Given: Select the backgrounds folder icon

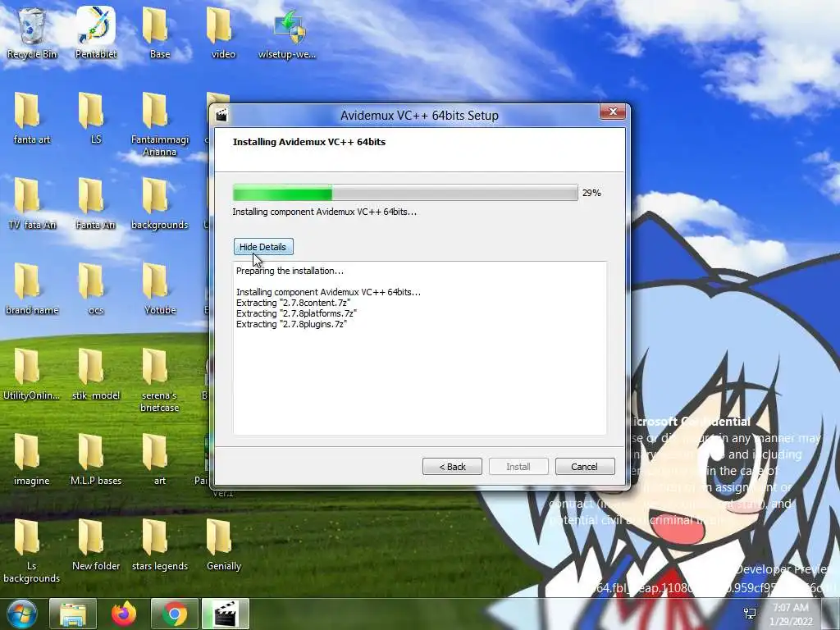Looking at the screenshot, I should [x=160, y=203].
